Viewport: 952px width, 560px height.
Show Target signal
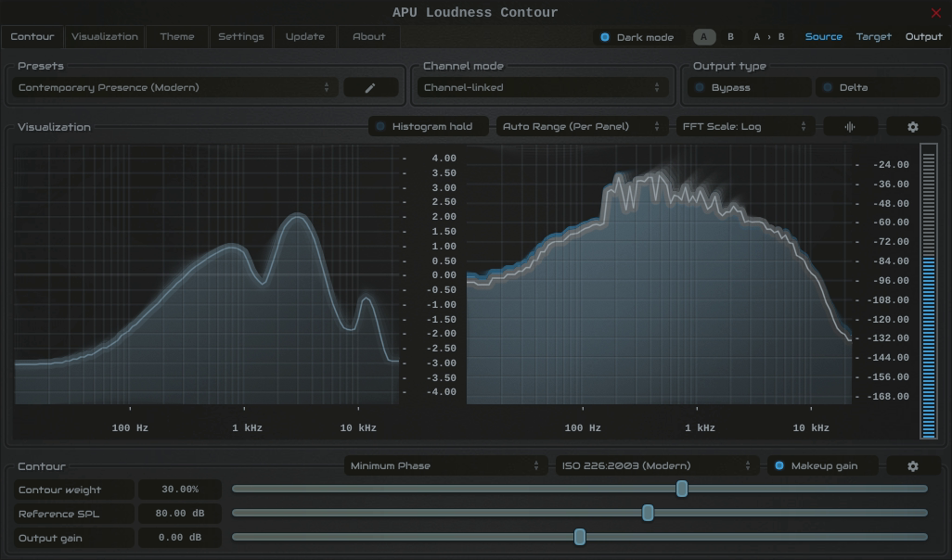pos(874,37)
